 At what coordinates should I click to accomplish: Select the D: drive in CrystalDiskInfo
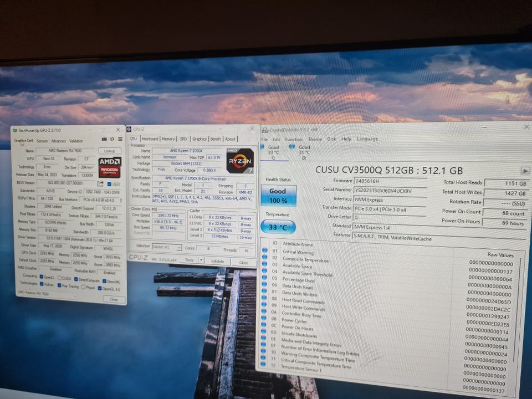coord(303,152)
